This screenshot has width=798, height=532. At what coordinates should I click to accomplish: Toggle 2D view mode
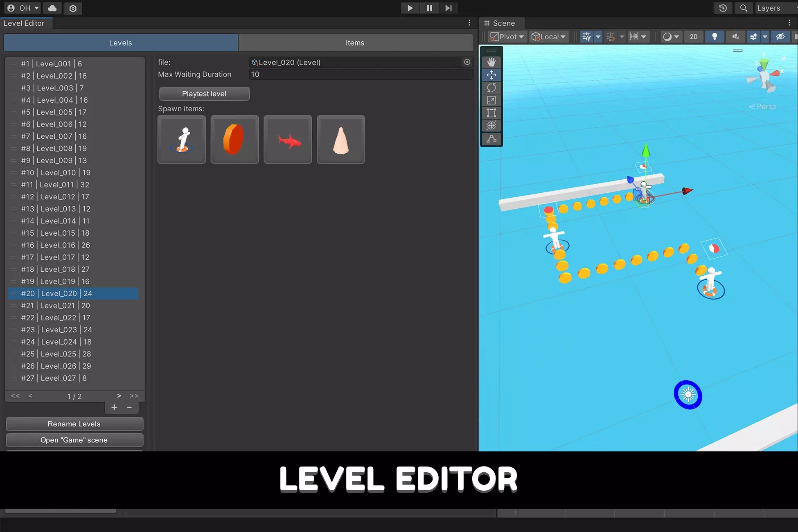694,37
